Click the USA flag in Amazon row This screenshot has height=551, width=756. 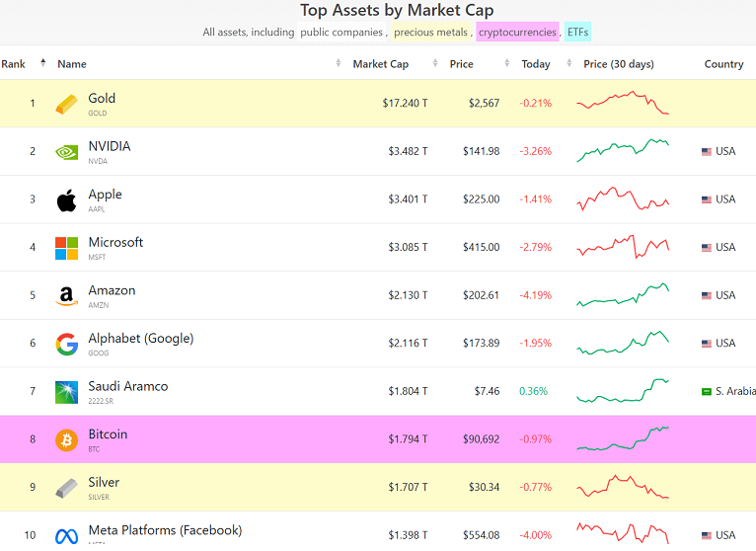(x=707, y=295)
